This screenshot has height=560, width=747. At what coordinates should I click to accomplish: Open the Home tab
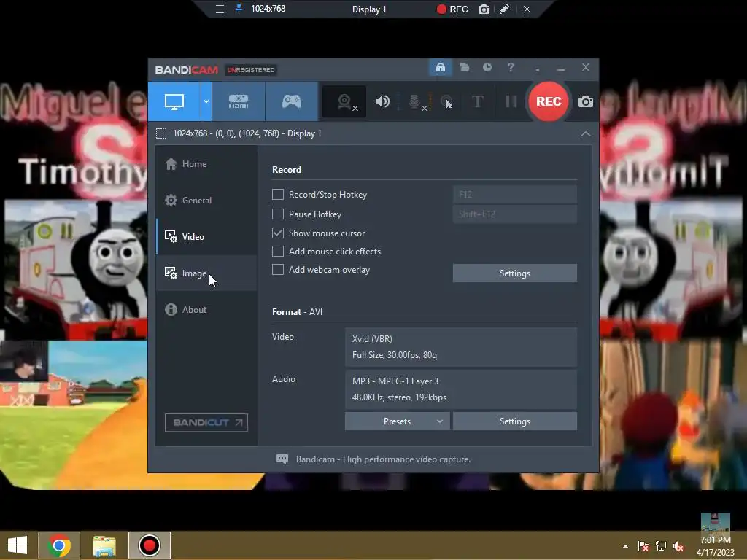pyautogui.click(x=206, y=164)
